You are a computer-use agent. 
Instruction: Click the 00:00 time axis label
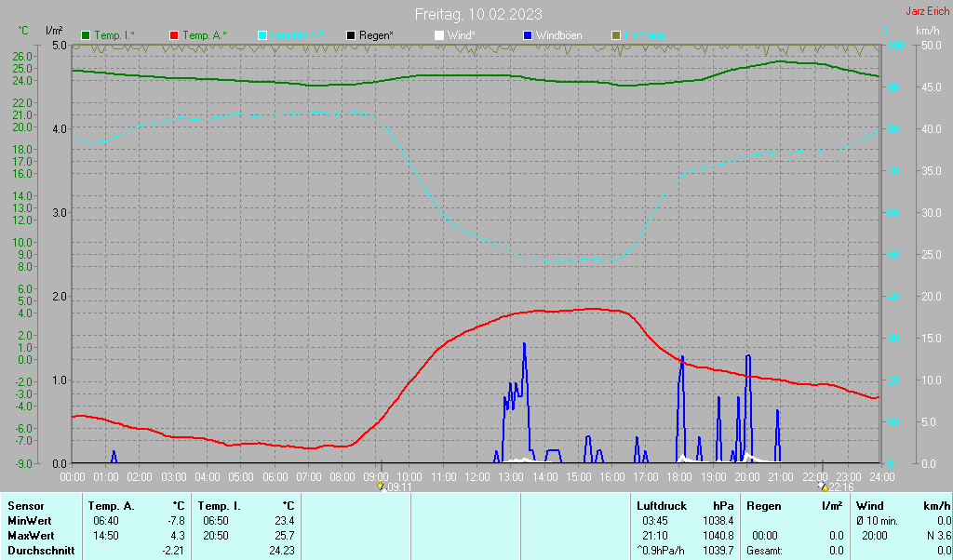(73, 477)
